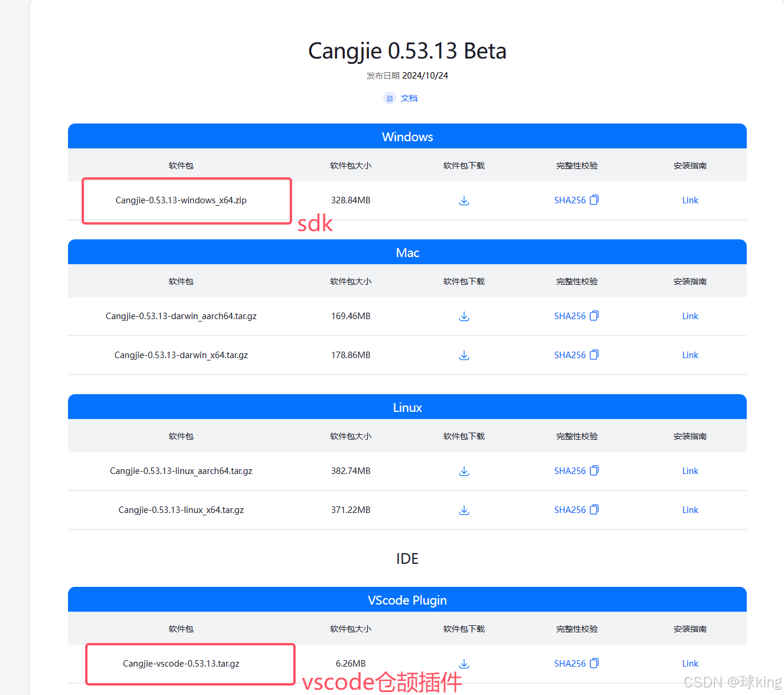Select the VScode Plugin section header
Screen dimensions: 784x695
[x=407, y=600]
